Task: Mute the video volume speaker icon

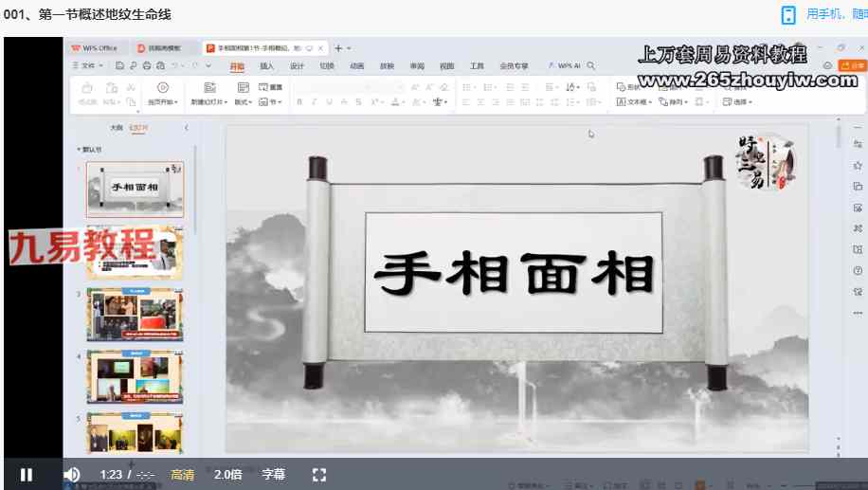Action: [x=71, y=475]
